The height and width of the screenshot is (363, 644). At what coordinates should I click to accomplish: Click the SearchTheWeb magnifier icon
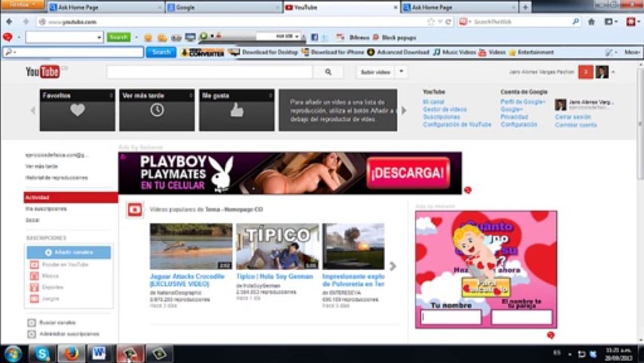pyautogui.click(x=576, y=22)
